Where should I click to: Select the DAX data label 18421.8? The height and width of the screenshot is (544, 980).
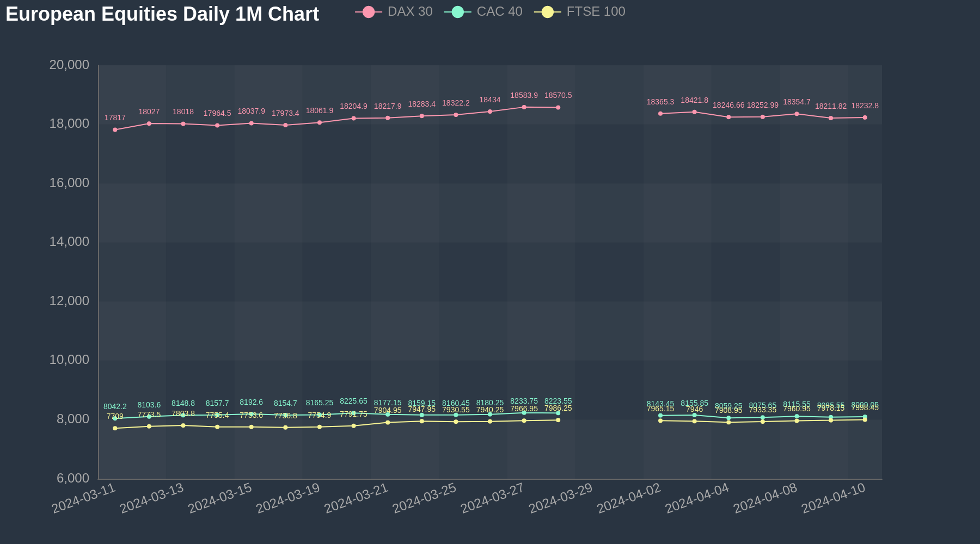click(x=695, y=100)
